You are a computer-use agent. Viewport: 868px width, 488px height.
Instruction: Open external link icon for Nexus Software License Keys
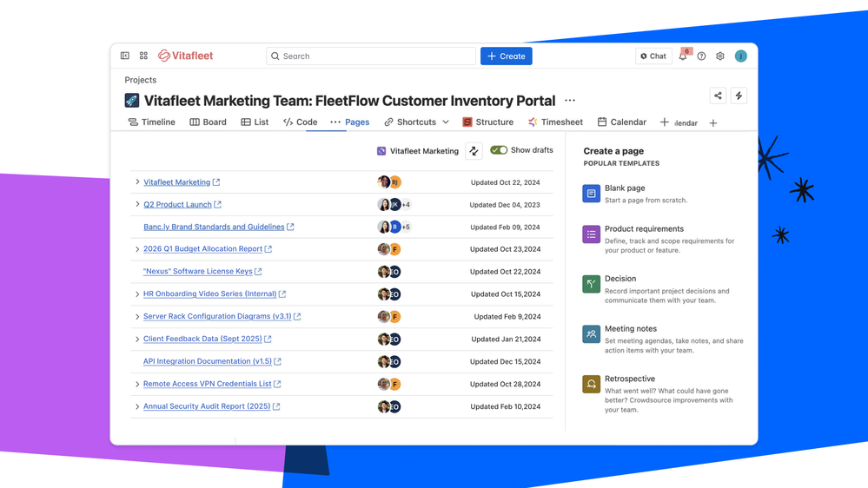pos(259,272)
